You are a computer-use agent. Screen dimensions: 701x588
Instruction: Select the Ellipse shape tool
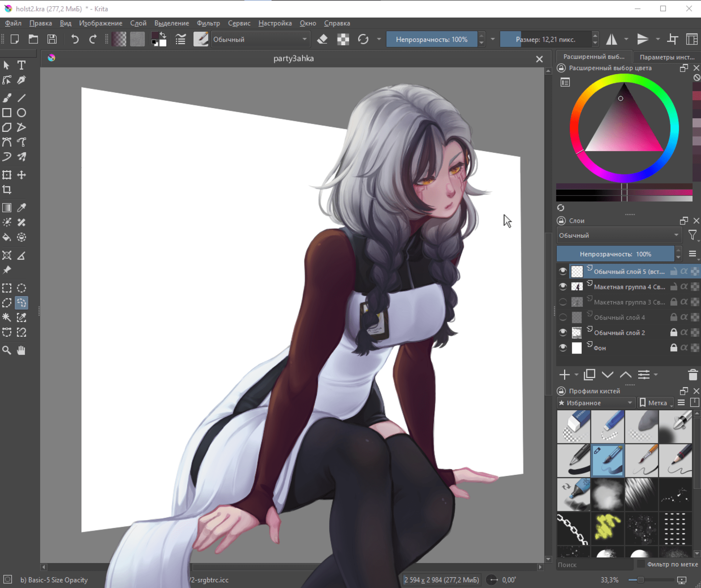point(22,113)
